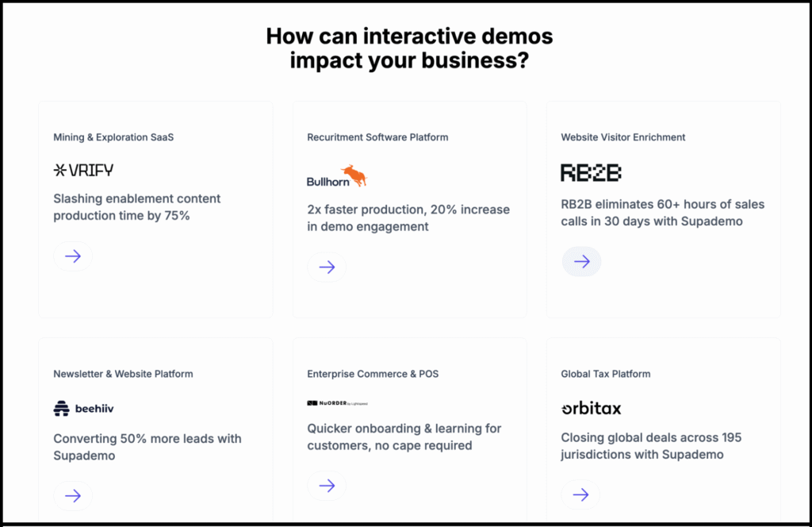Open the RB2B case study arrow
Image resolution: width=812 pixels, height=527 pixels.
[581, 262]
